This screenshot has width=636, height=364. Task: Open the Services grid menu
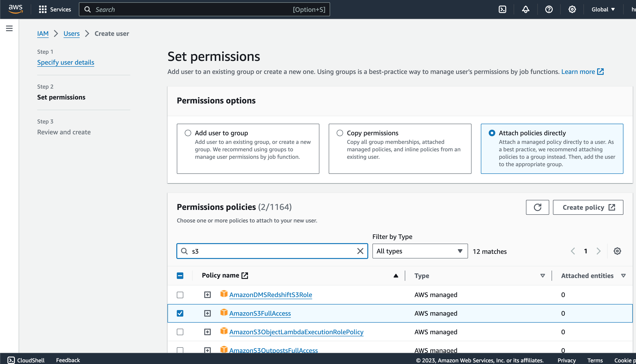click(43, 10)
